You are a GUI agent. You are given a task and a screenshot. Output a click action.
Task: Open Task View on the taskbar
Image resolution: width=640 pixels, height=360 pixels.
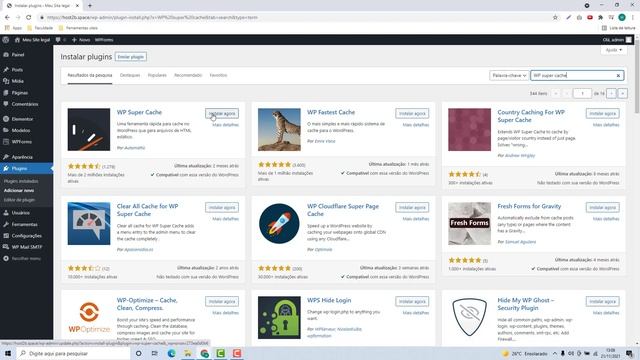[x=155, y=353]
